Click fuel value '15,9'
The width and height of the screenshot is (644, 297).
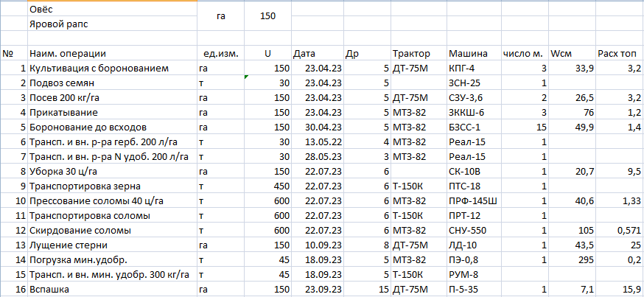pos(620,290)
